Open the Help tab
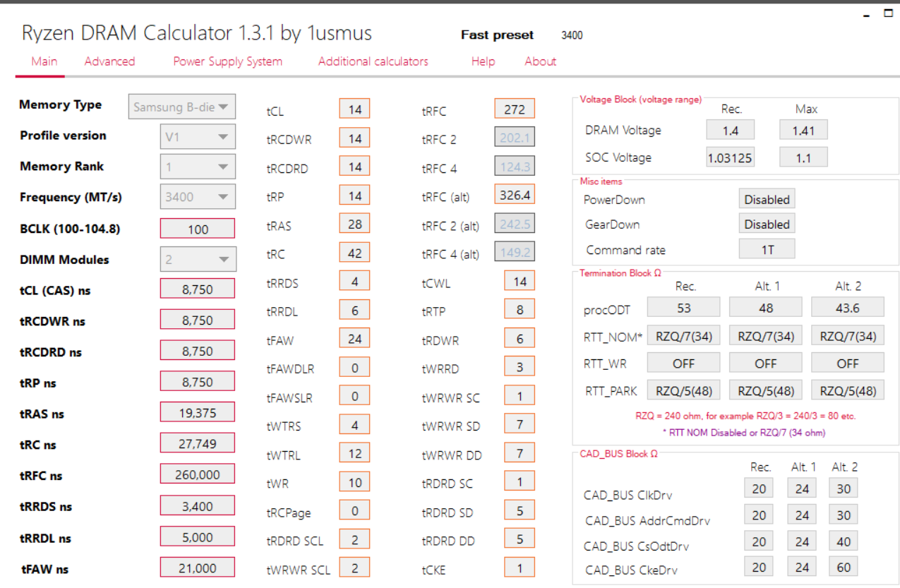This screenshot has height=588, width=900. [483, 61]
